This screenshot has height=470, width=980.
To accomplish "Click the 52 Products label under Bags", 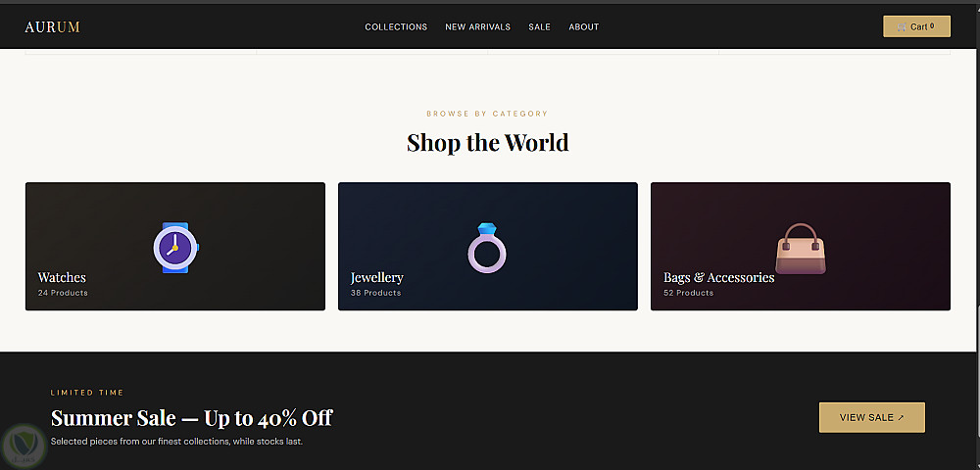I will click(688, 293).
